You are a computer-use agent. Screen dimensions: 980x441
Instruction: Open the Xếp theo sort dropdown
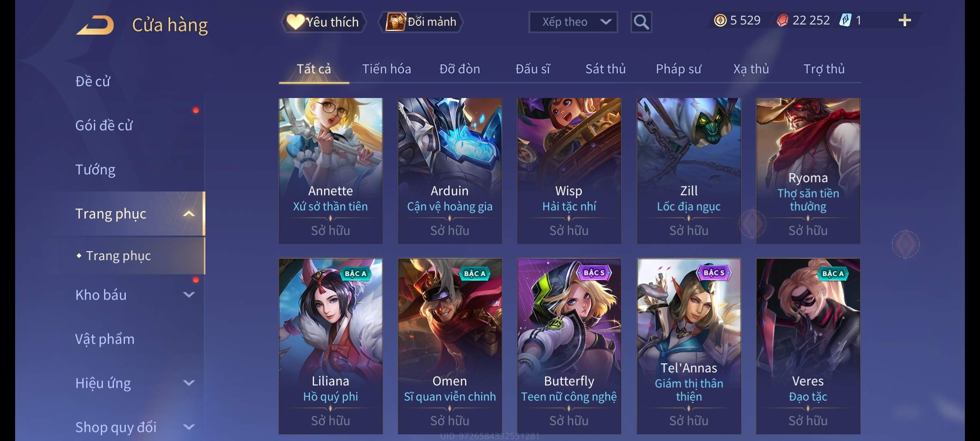(573, 22)
